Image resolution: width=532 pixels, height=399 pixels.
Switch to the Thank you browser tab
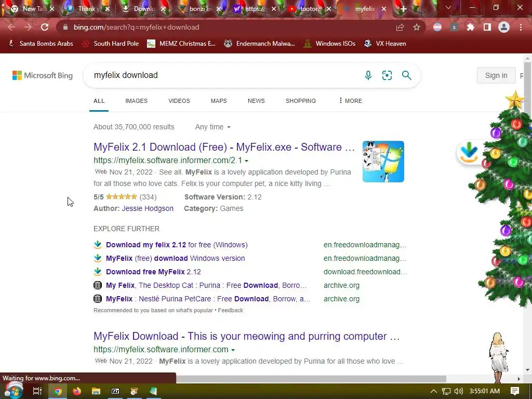click(x=87, y=9)
